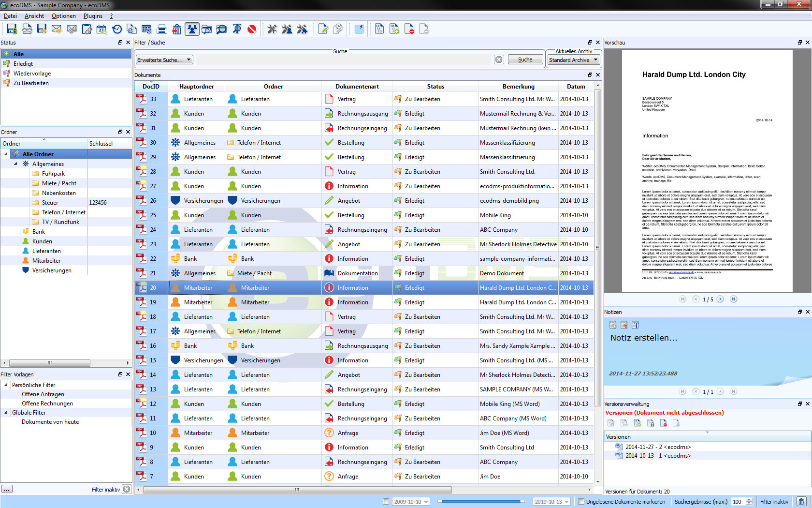Click the envelope with arrow toolbar icon
The width and height of the screenshot is (812, 508).
point(57,30)
